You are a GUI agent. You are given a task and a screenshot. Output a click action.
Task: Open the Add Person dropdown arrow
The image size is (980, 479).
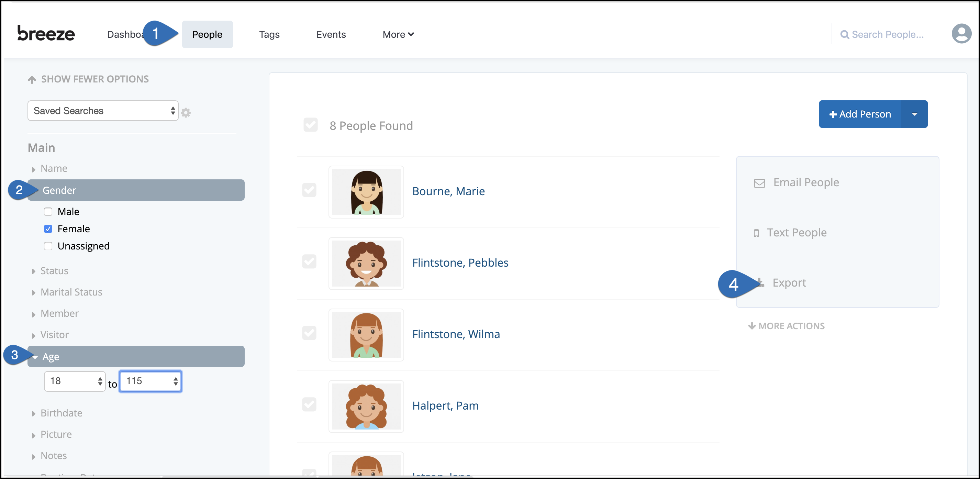tap(915, 114)
